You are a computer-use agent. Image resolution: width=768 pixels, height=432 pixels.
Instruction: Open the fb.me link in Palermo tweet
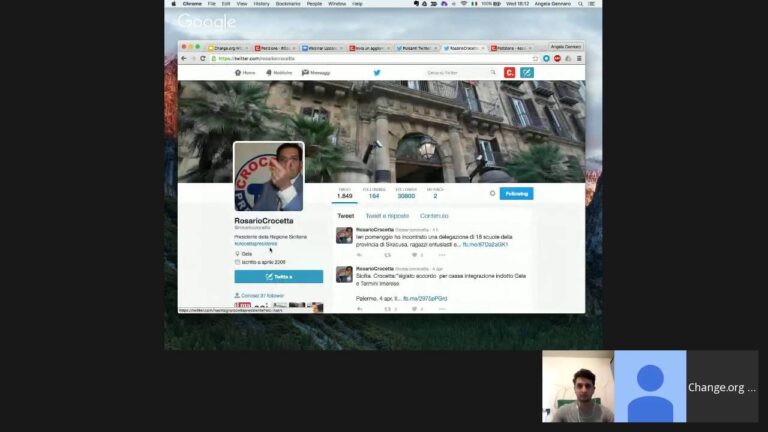click(x=425, y=298)
